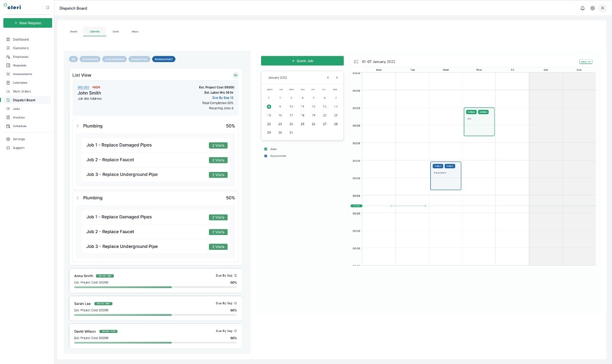Screen dimensions: 612x364
Task: Select the Invoices sidebar icon
Action: 8,118
